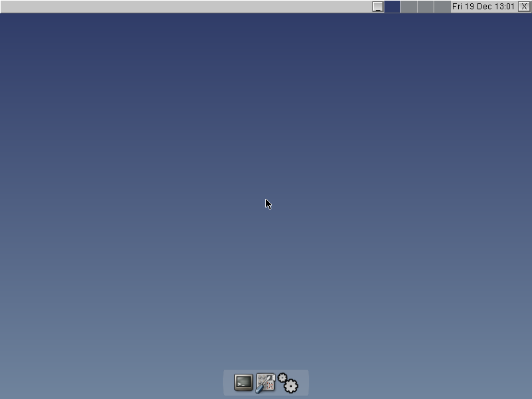Image resolution: width=532 pixels, height=399 pixels.
Task: Switch to the second workspace in pager
Action: click(409, 7)
